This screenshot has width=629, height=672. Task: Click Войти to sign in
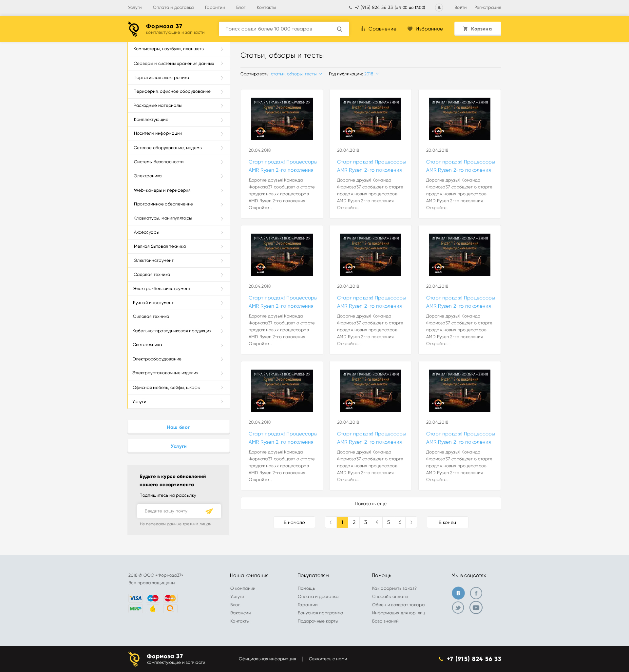[x=460, y=8]
